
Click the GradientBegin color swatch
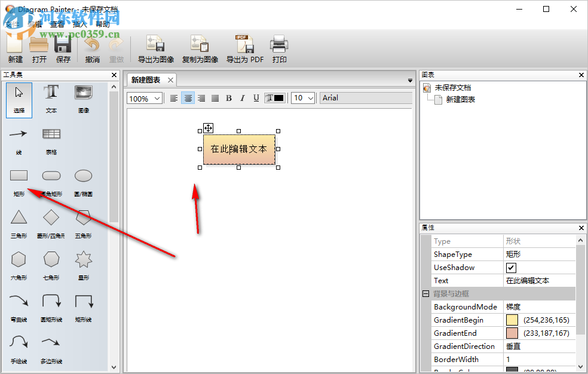tap(511, 320)
